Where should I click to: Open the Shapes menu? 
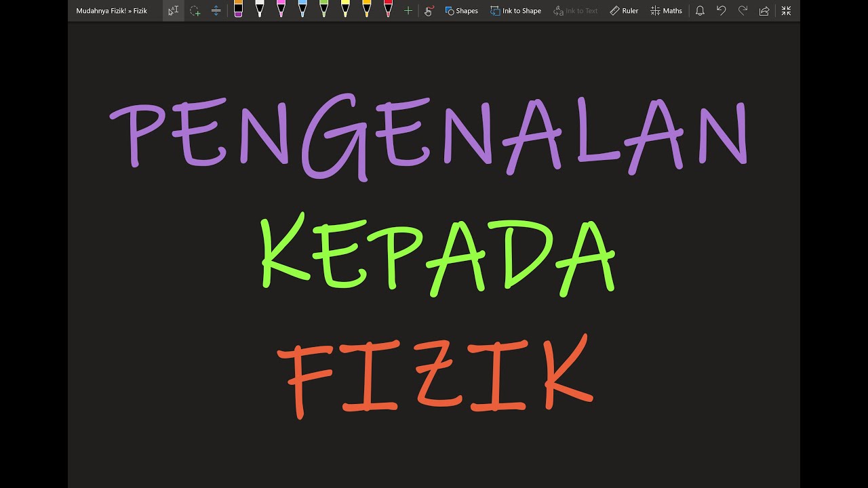461,11
